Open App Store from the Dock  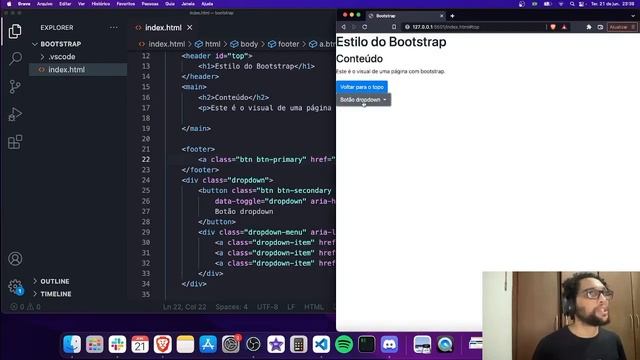point(208,344)
